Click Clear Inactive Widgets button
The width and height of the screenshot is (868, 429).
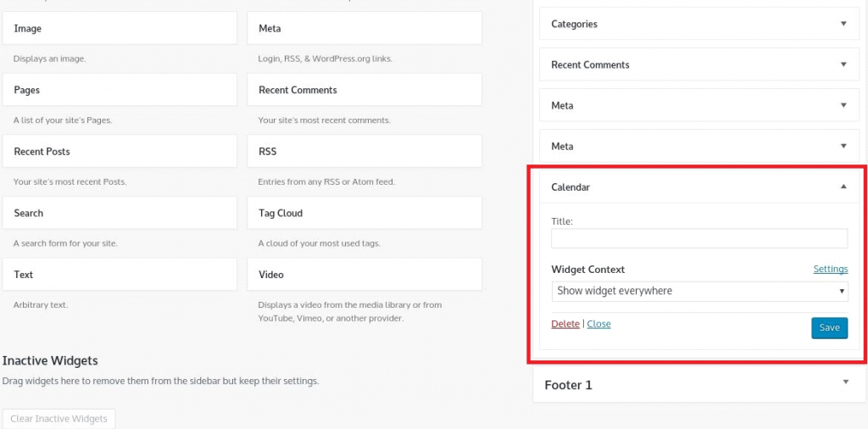(x=58, y=419)
